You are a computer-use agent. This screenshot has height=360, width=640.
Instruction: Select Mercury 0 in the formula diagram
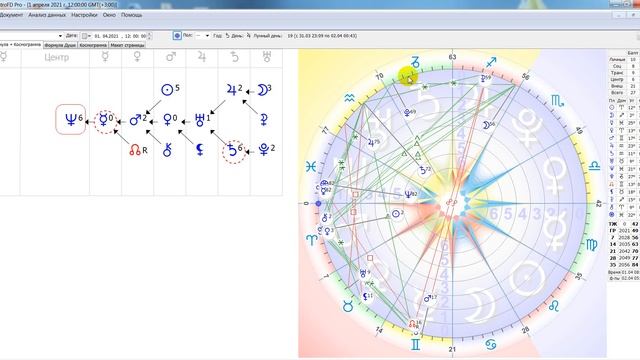pyautogui.click(x=106, y=121)
